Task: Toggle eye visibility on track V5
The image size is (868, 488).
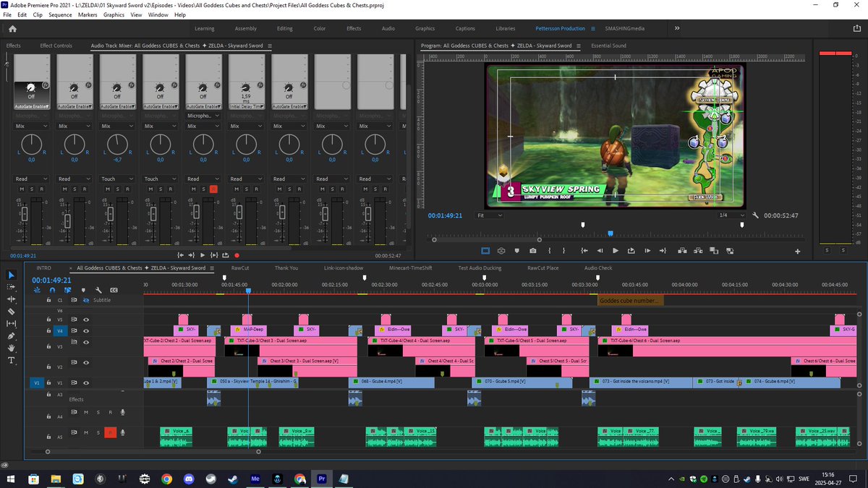Action: 86,319
